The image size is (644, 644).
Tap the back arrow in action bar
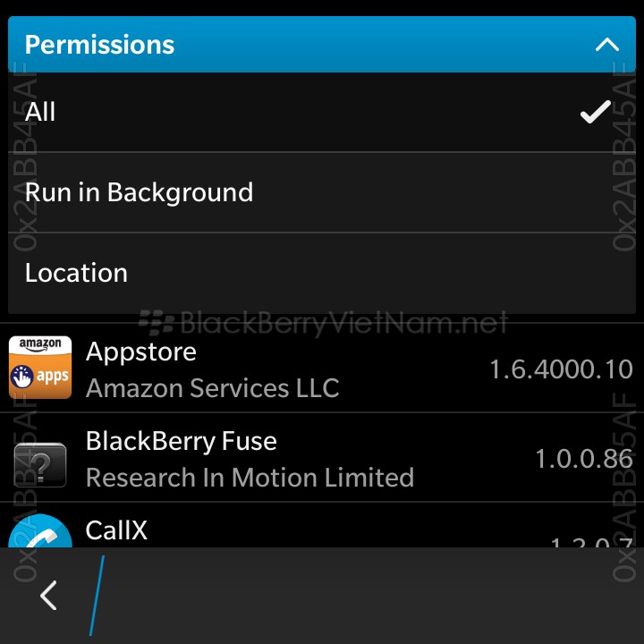click(48, 595)
